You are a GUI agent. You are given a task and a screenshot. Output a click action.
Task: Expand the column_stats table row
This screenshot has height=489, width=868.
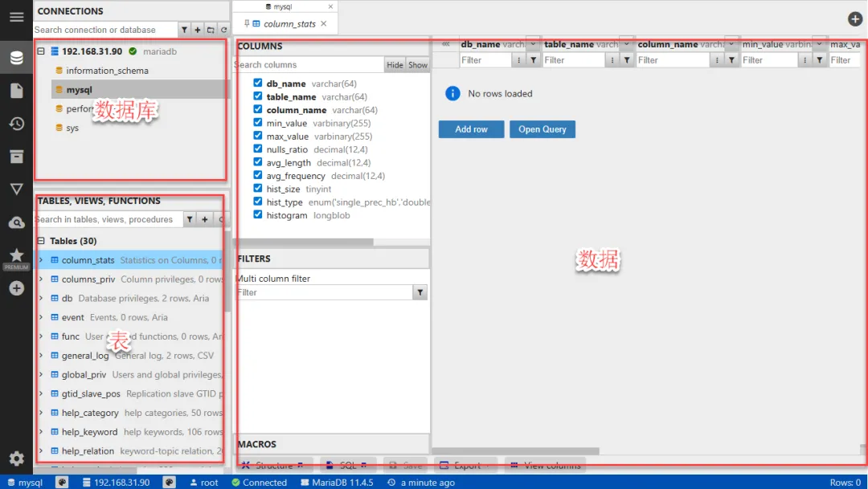click(41, 260)
